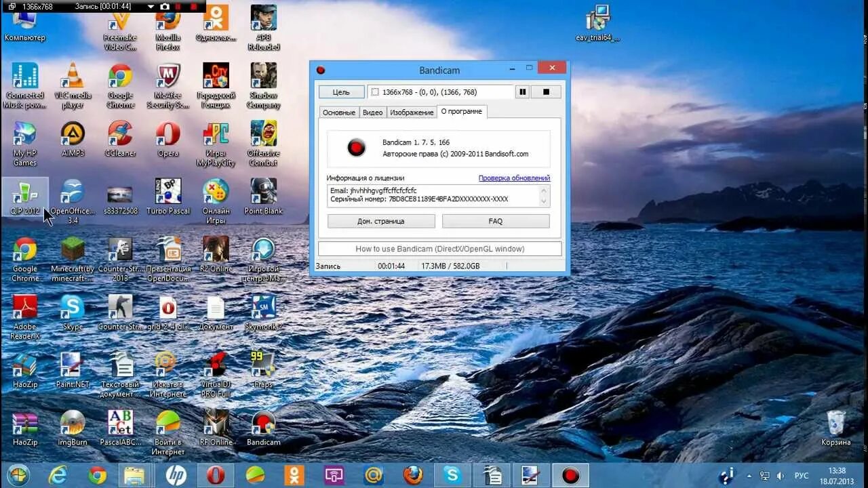Open VLC media player desktop shortcut
The image size is (868, 488).
pyautogui.click(x=73, y=85)
